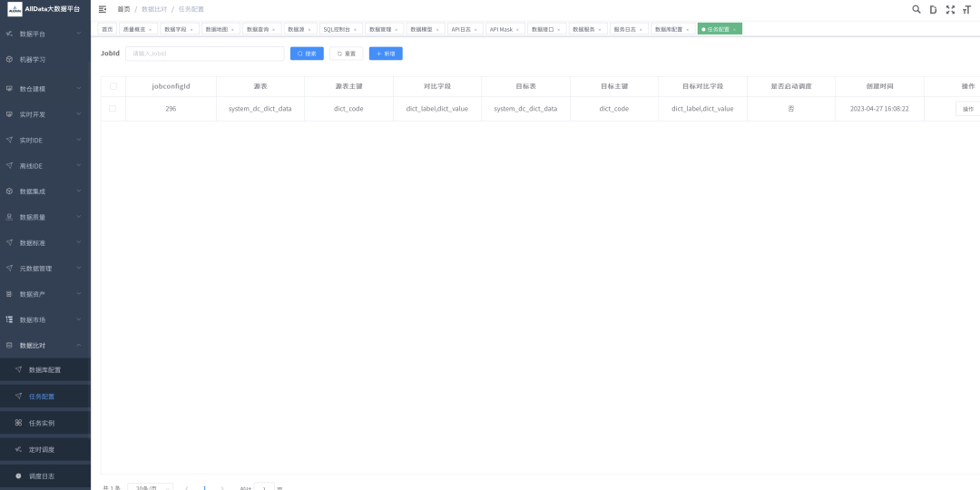Click 任务实例 grid icon in sidebar
Viewport: 980px width, 490px height.
pyautogui.click(x=19, y=423)
